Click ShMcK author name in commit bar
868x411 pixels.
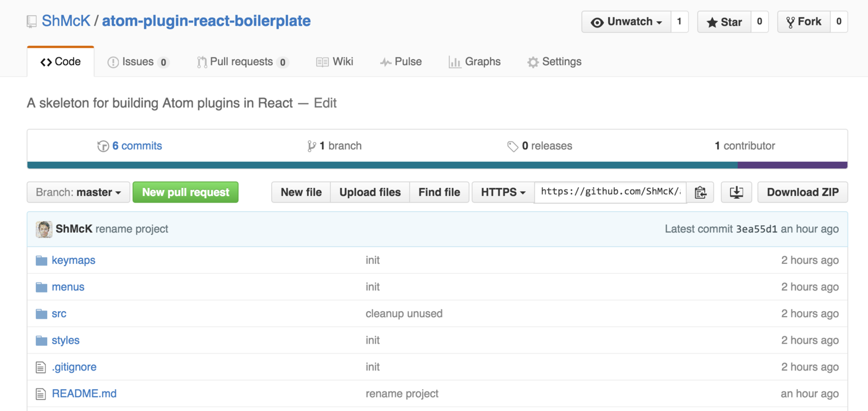[x=74, y=229]
